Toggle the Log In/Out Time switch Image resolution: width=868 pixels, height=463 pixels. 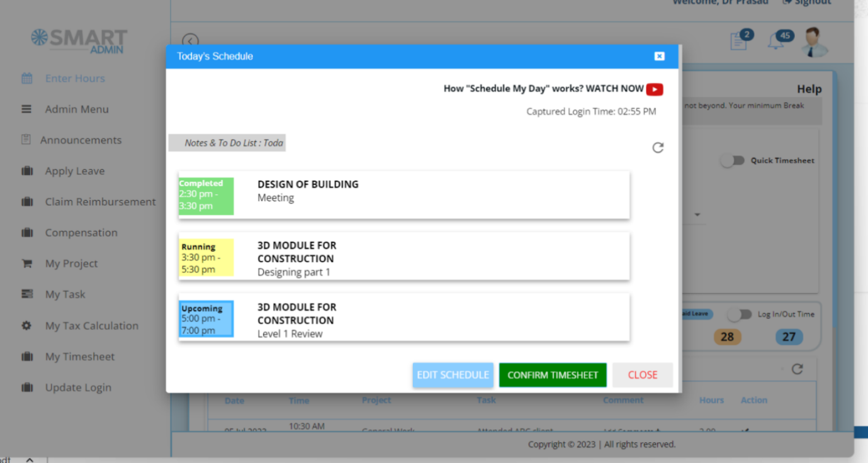coord(739,314)
